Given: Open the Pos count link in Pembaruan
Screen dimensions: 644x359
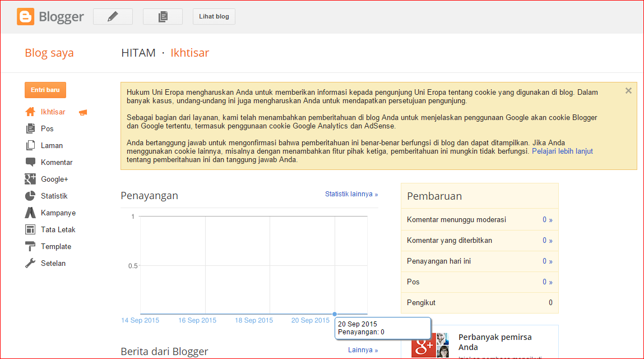Looking at the screenshot, I should [548, 282].
